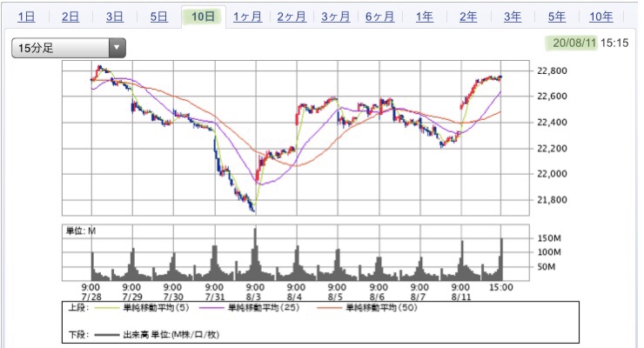Click the 22,200 price axis label
This screenshot has height=348, width=644.
[552, 148]
